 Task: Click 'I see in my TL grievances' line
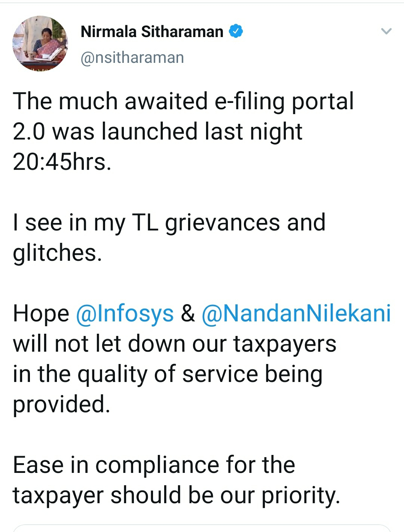(169, 223)
